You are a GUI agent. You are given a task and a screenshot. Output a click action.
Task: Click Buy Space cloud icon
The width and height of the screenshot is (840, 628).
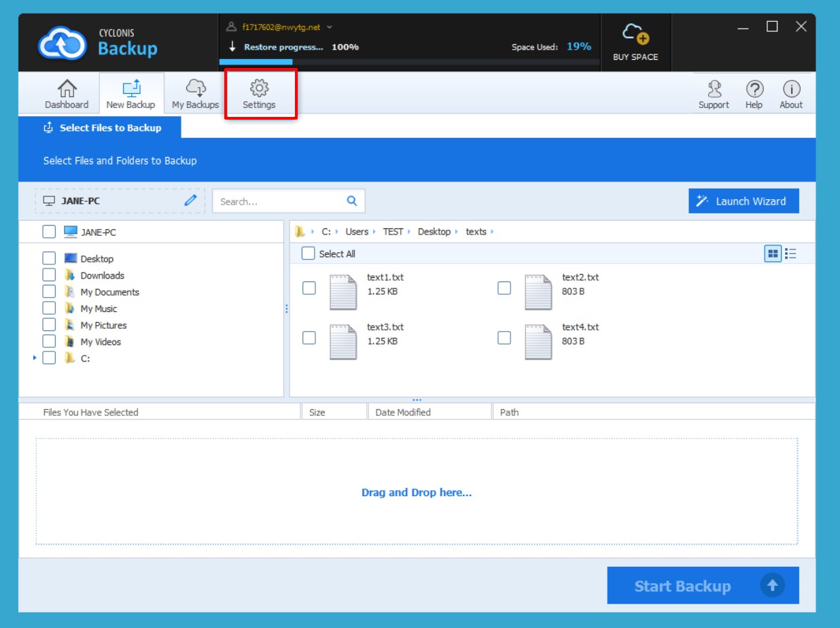[635, 35]
